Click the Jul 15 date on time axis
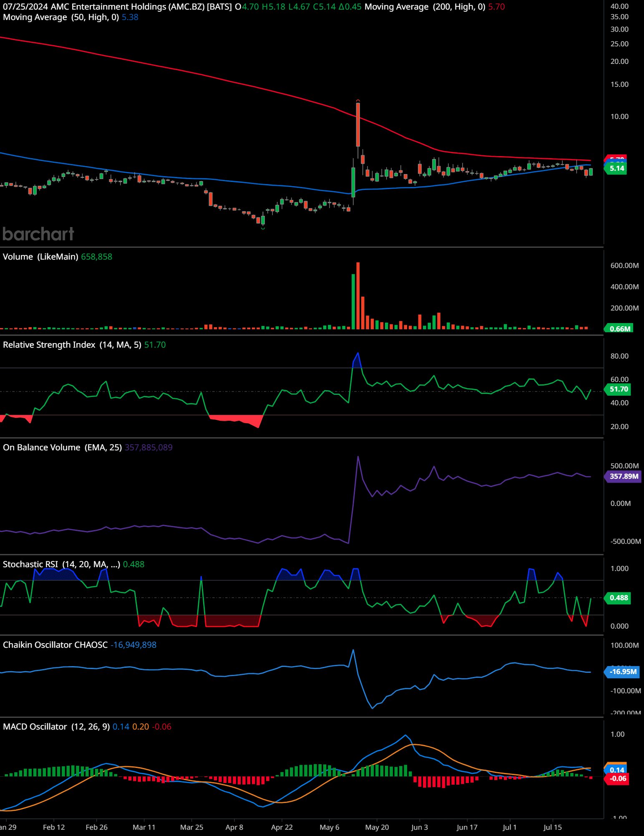The width and height of the screenshot is (644, 836). point(553,827)
